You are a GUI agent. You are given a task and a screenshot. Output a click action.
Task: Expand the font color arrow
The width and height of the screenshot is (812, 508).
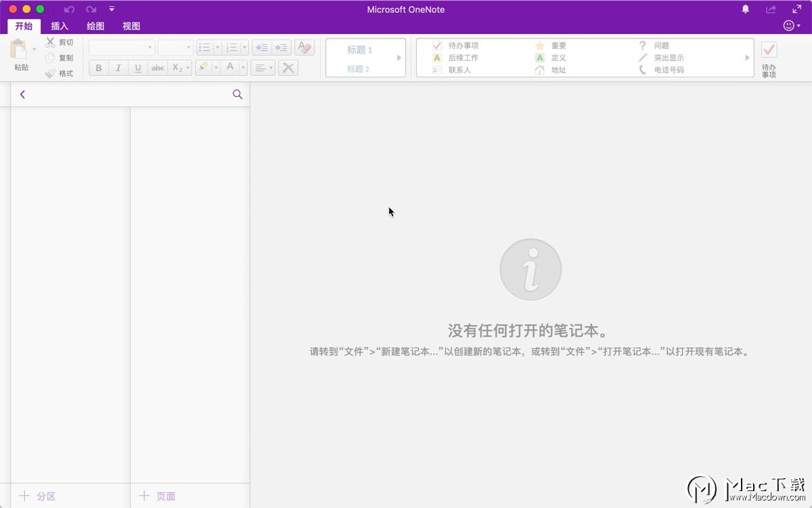pos(243,68)
